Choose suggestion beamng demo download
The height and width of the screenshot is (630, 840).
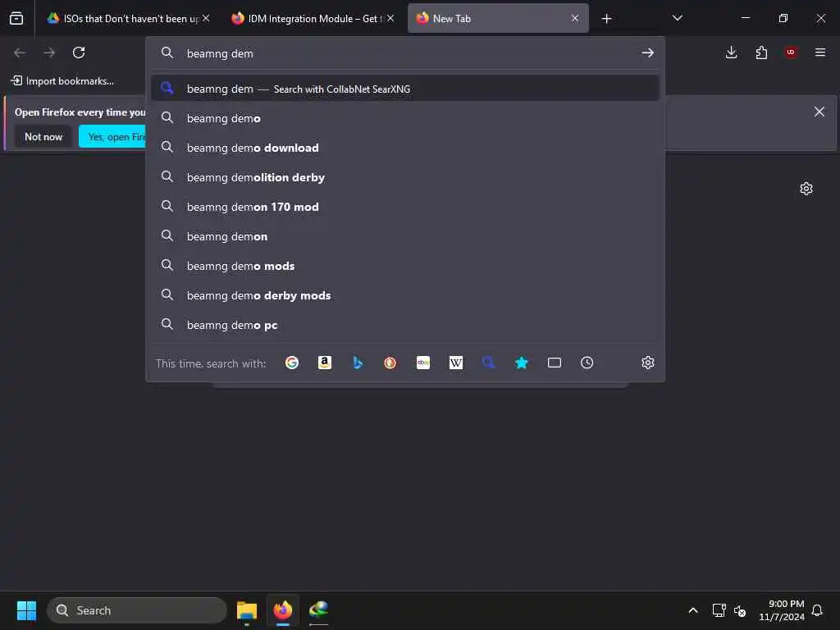[405, 148]
